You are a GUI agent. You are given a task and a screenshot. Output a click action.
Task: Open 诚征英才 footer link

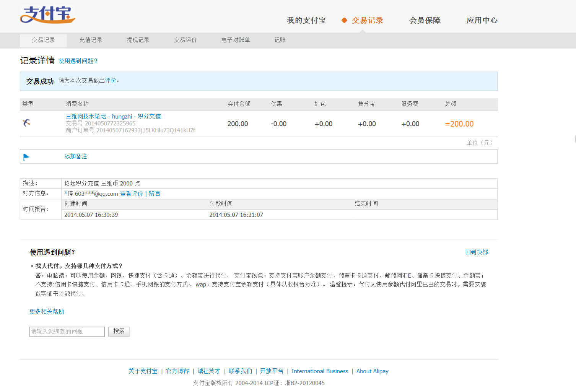[x=209, y=371]
